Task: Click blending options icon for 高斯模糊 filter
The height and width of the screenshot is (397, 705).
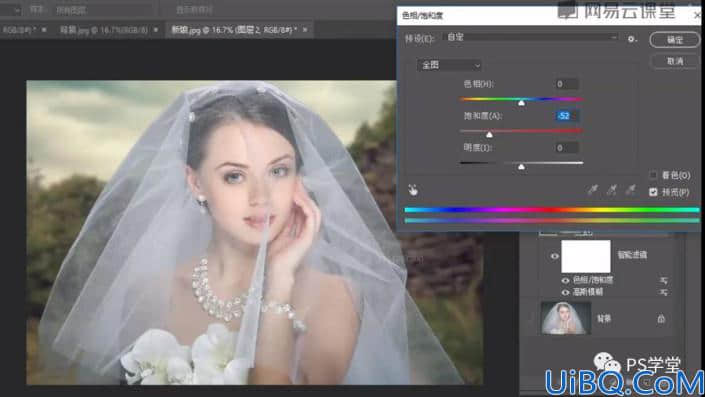Action: [664, 292]
